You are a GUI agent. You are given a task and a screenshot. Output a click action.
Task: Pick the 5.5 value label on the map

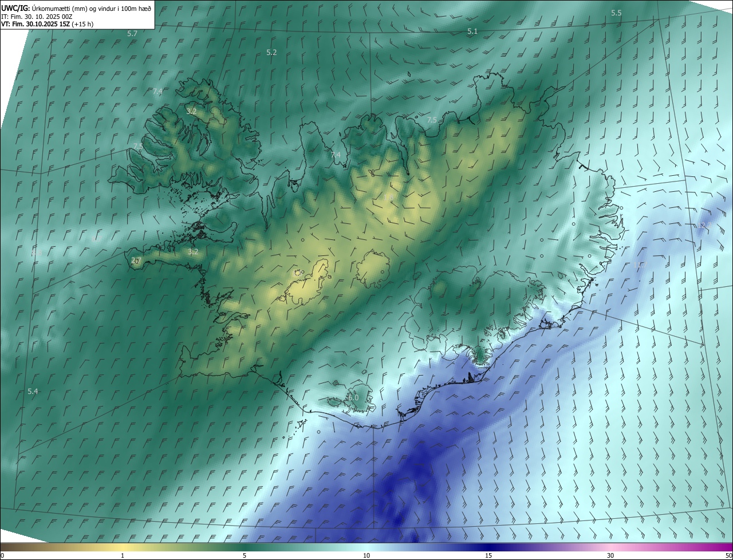click(x=616, y=13)
